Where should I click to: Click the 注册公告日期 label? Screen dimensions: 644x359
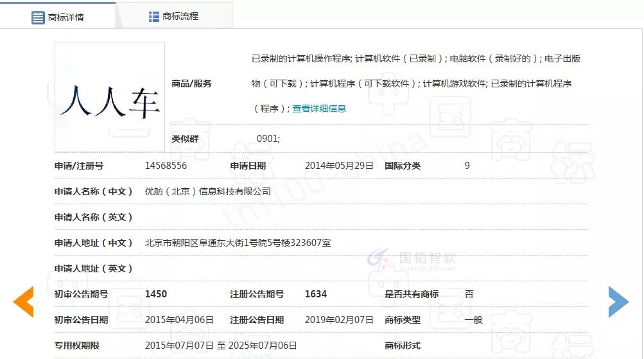pyautogui.click(x=257, y=320)
